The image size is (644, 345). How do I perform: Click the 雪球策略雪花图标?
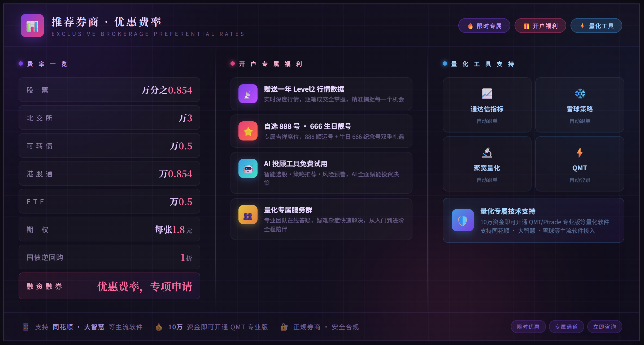[x=580, y=94]
